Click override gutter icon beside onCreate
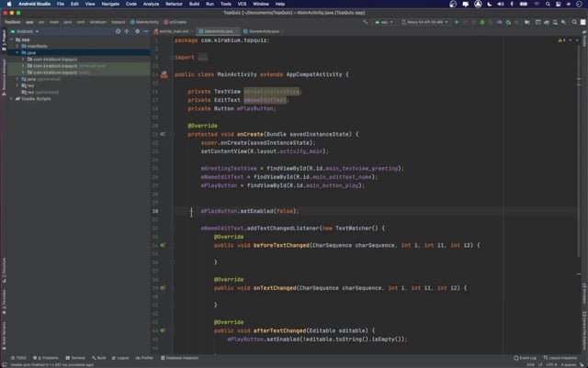The height and width of the screenshot is (368, 588). click(163, 134)
